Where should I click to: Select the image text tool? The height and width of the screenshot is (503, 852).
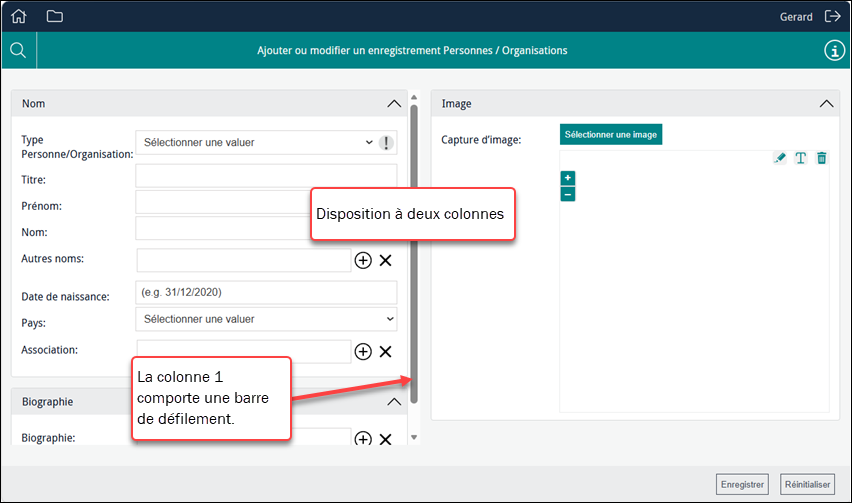tap(800, 158)
